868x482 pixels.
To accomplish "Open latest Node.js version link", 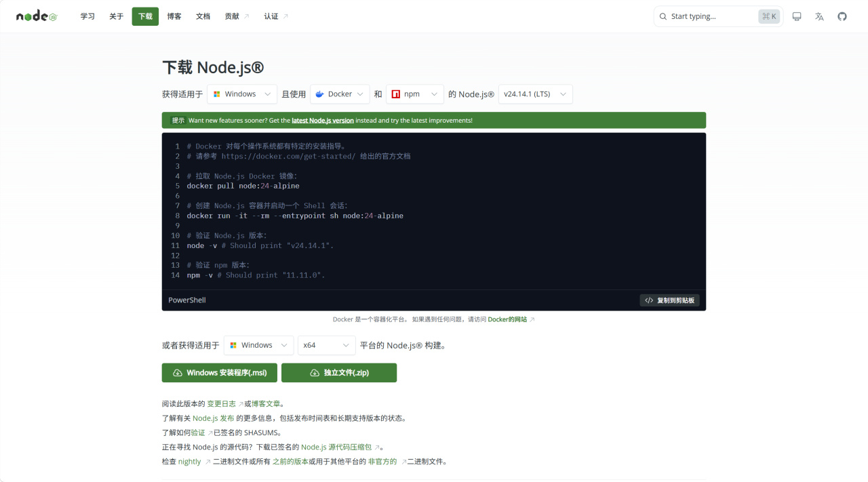I will [x=323, y=120].
